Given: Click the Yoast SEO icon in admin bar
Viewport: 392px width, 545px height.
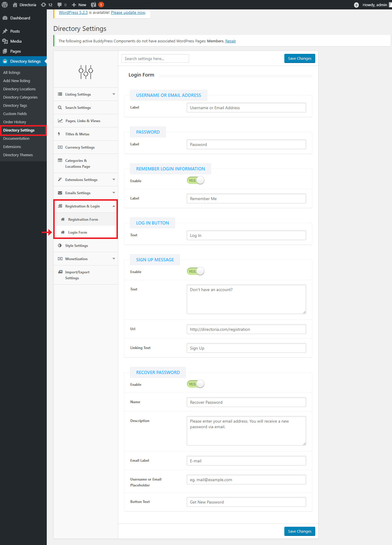Looking at the screenshot, I should tap(94, 5).
